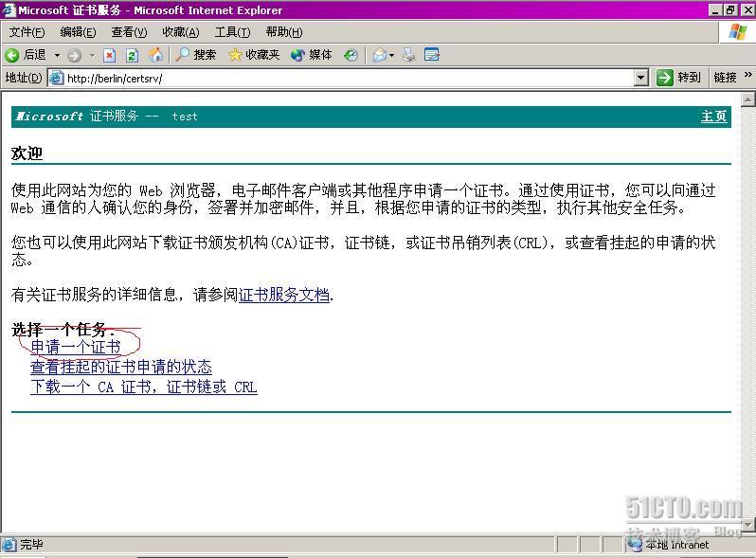Open the Forward history dropdown arrow
Viewport: 756px width, 558px height.
pos(92,56)
